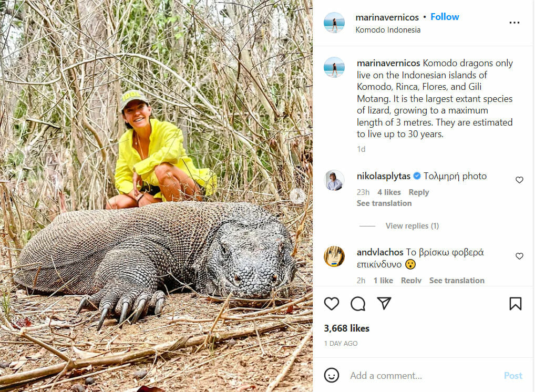Like andvlachos's comment

(519, 256)
